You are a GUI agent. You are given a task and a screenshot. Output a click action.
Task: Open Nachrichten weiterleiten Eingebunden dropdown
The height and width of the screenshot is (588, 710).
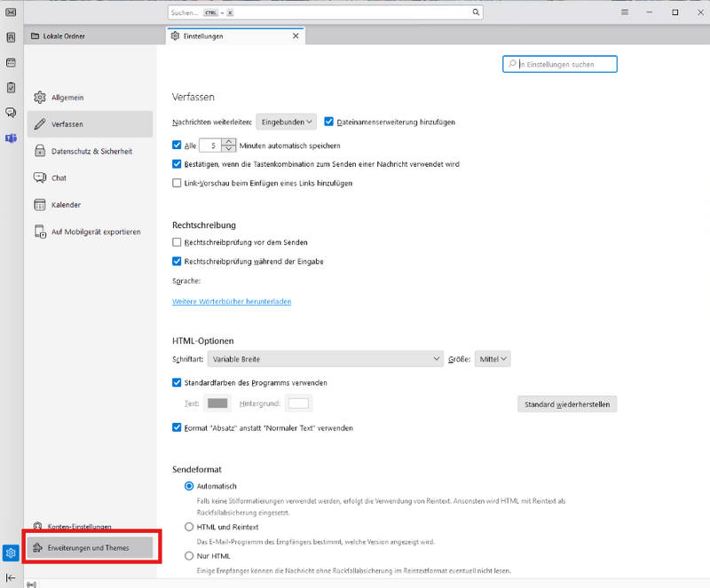click(286, 122)
